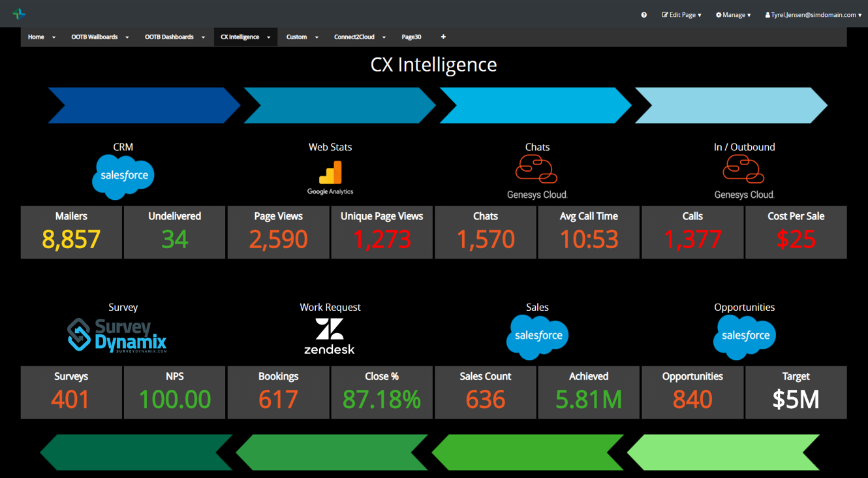Click the Salesforce logo under CRM
Screen dimensions: 868x478
tap(123, 176)
